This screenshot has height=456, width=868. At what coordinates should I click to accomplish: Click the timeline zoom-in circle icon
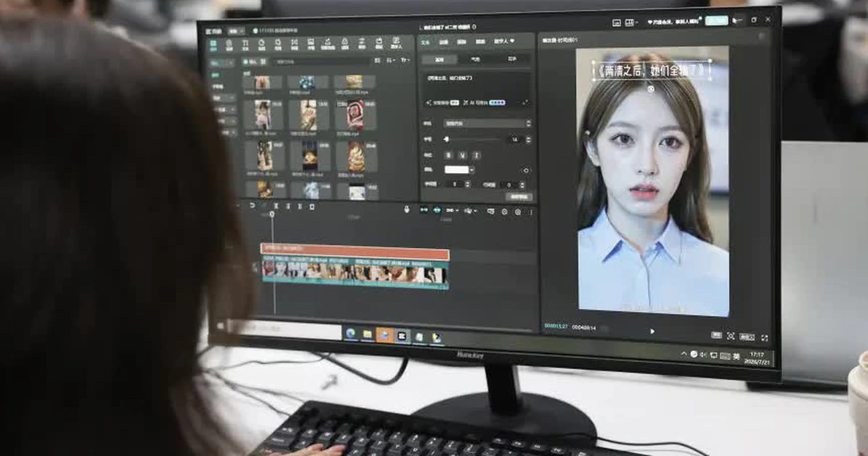tap(517, 212)
